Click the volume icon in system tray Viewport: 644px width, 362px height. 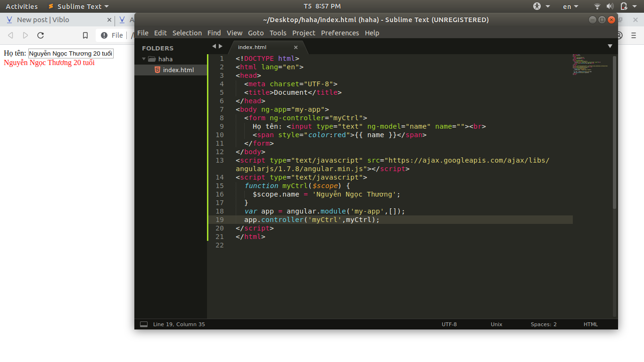pos(610,6)
